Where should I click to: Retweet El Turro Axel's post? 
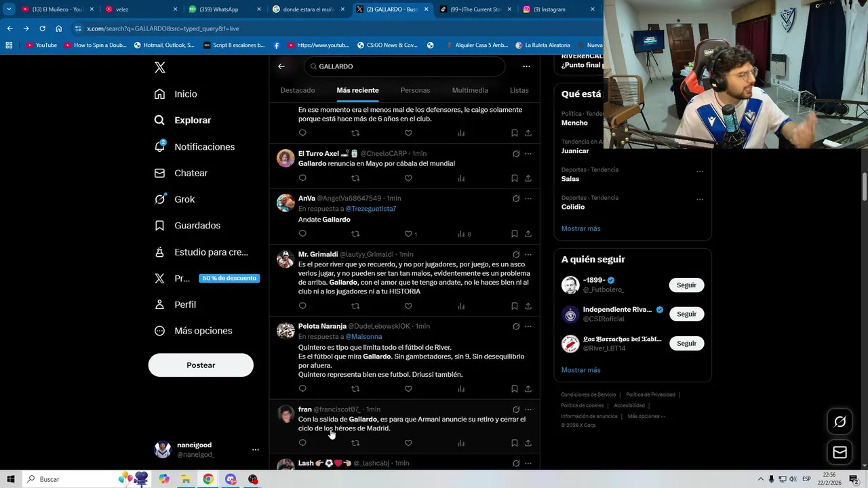355,178
